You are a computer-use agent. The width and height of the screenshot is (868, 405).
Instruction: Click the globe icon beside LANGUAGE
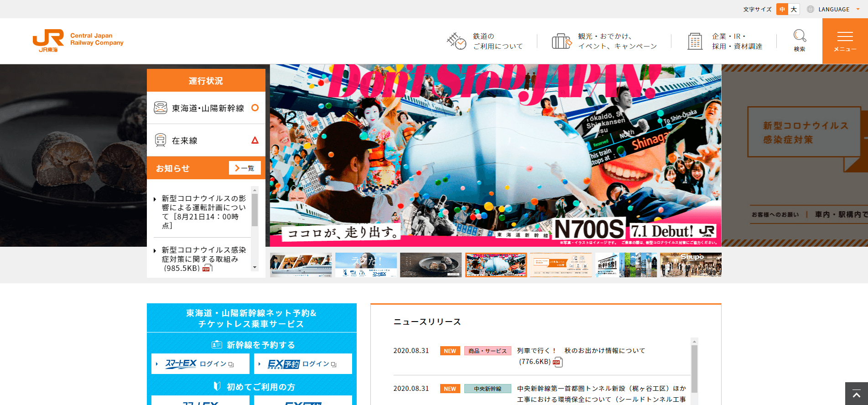pos(811,9)
